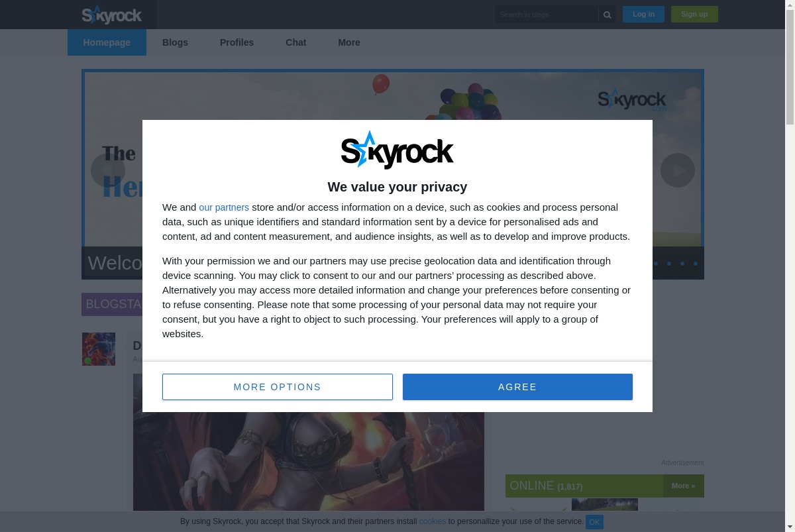Screen dimensions: 795x532
Task: Select the last carousel dot indicator
Action: (696, 264)
